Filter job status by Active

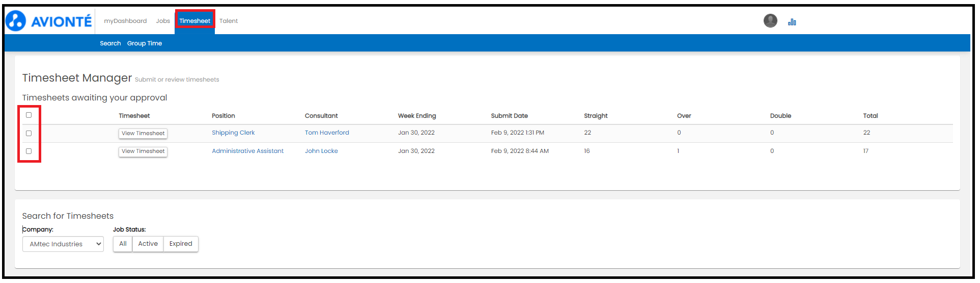[x=148, y=244]
